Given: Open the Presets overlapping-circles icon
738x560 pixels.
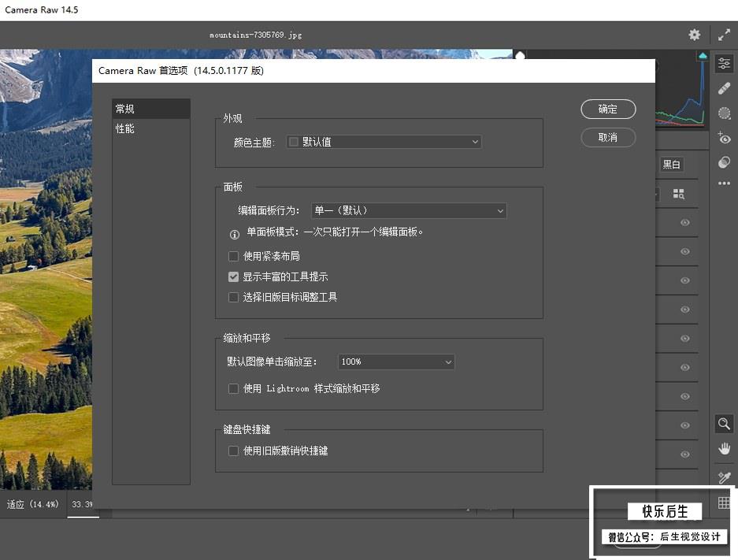Looking at the screenshot, I should click(724, 162).
